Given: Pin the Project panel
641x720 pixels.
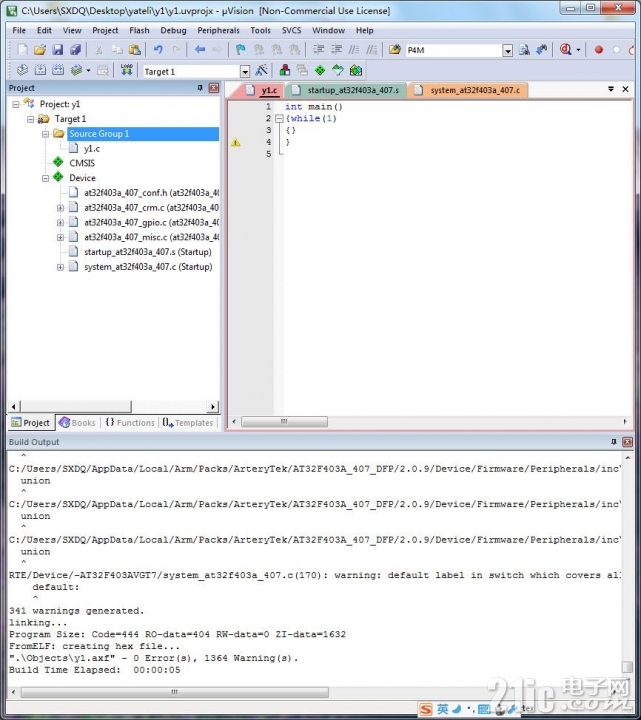Looking at the screenshot, I should pyautogui.click(x=200, y=88).
